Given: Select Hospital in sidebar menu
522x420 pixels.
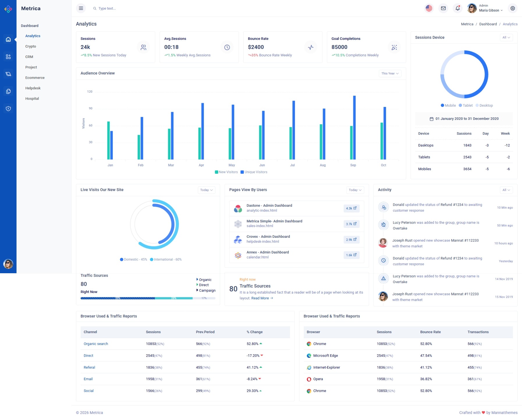Looking at the screenshot, I should tap(32, 99).
